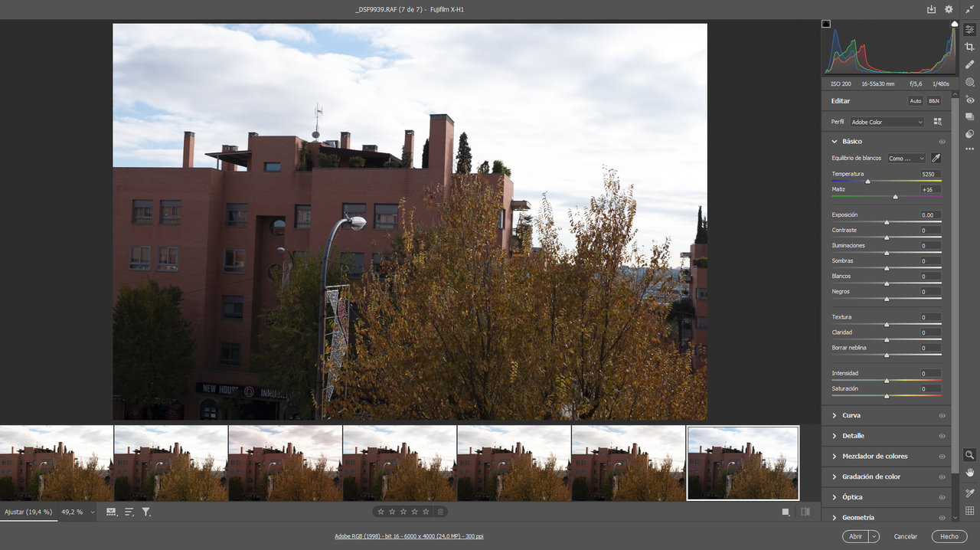Viewport: 980px width, 550px height.
Task: Expand the Óptica panel
Action: 835,497
